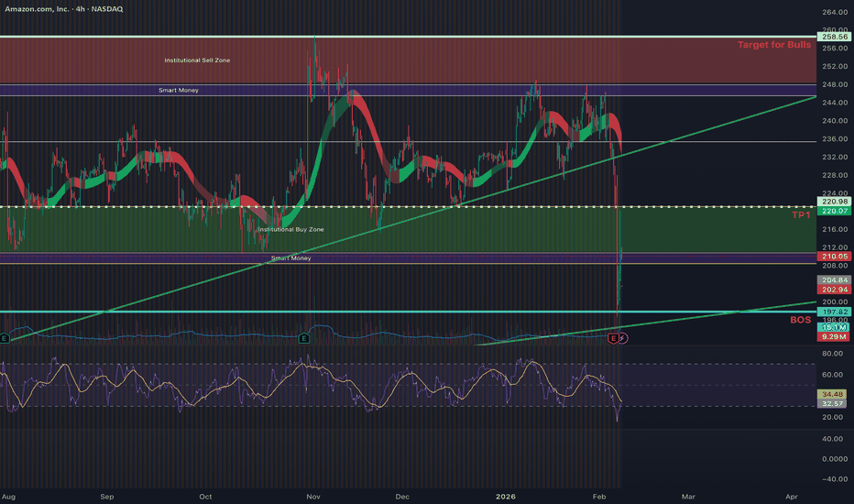Image resolution: width=854 pixels, height=504 pixels.
Task: Click the Amazon.com, Inc. 4h NASDAQ chart title
Action: pyautogui.click(x=67, y=9)
